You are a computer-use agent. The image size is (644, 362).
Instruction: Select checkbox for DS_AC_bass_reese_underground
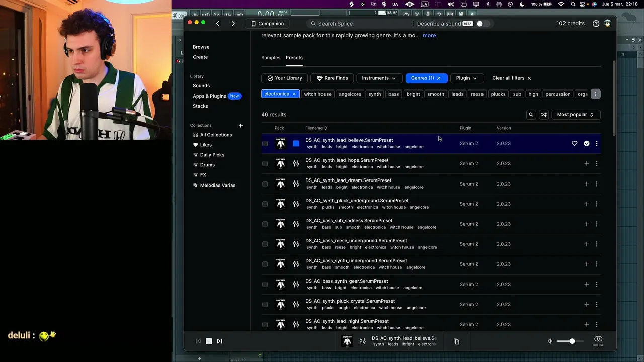click(x=265, y=244)
